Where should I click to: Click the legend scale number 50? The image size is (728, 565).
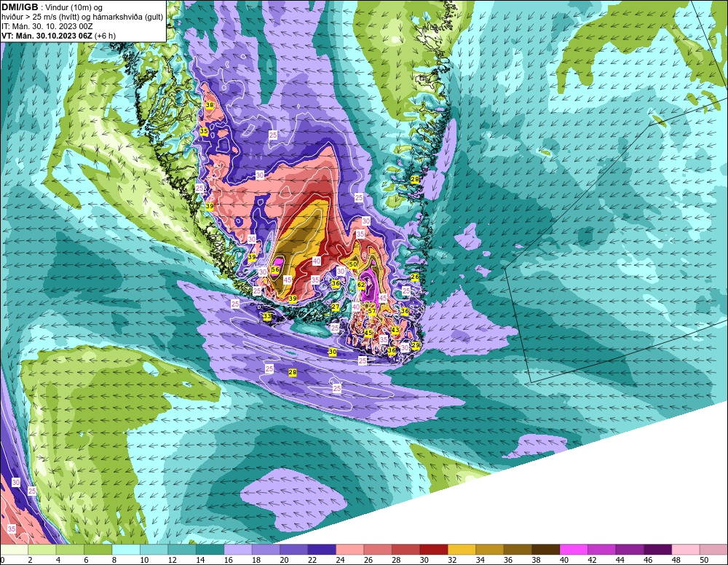tap(704, 560)
